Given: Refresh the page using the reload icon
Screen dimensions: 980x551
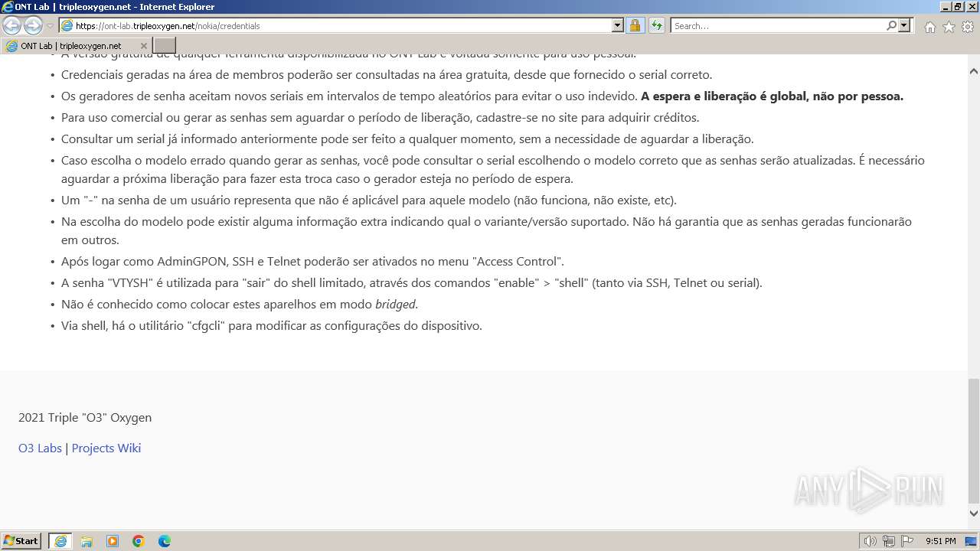Looking at the screenshot, I should (657, 25).
